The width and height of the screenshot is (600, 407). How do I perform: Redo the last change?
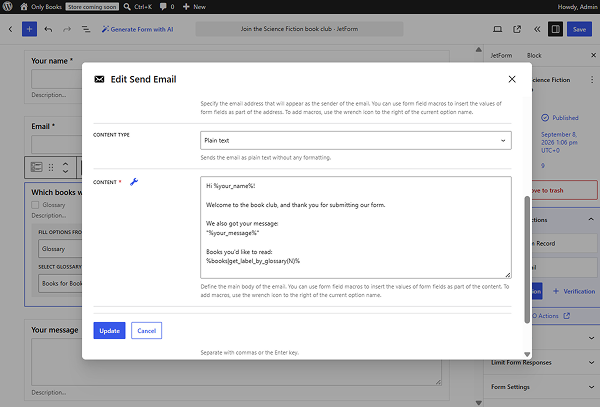[67, 29]
